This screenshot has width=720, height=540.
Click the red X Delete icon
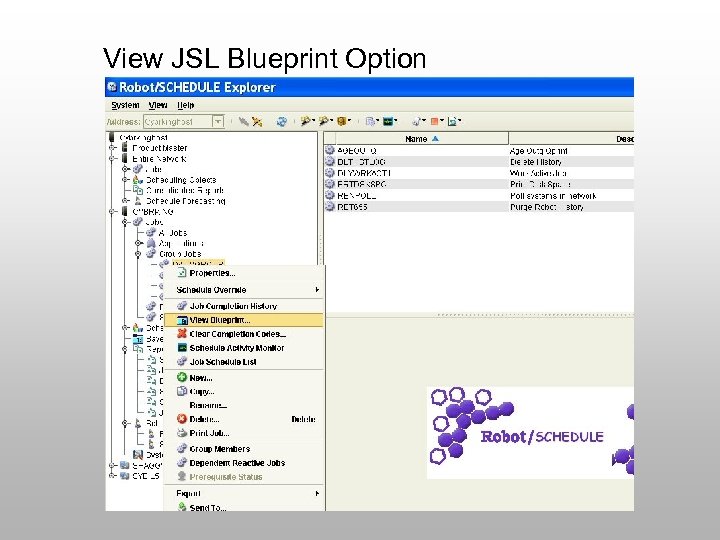182,419
